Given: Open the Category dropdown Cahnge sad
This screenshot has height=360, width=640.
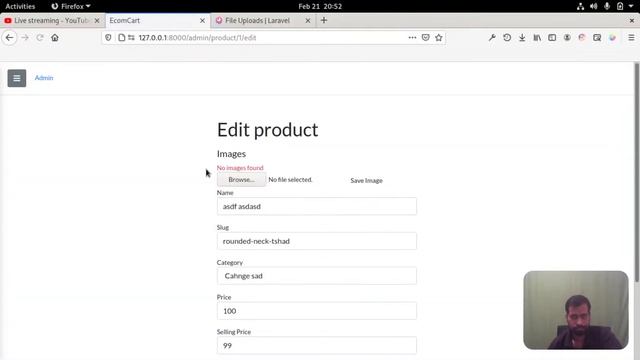Looking at the screenshot, I should pyautogui.click(x=317, y=276).
